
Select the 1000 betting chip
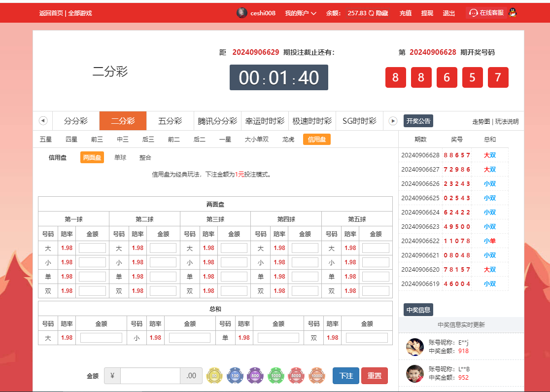click(275, 376)
